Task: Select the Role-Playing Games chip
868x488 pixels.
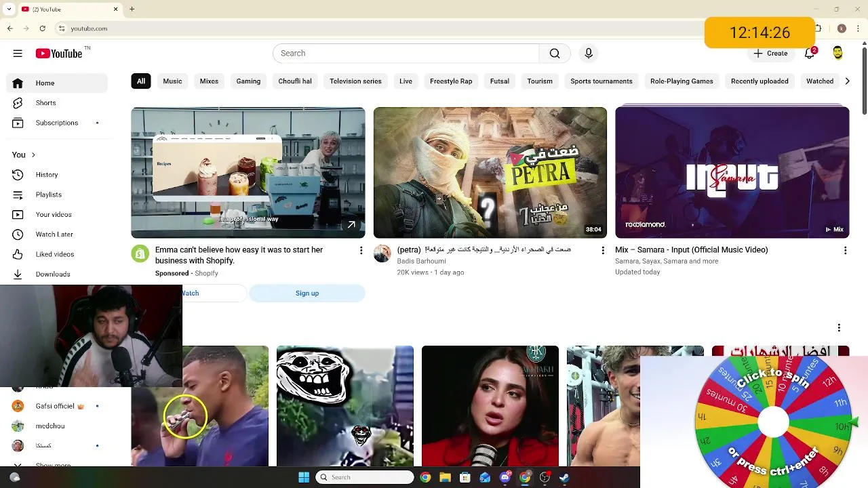Action: click(x=682, y=81)
